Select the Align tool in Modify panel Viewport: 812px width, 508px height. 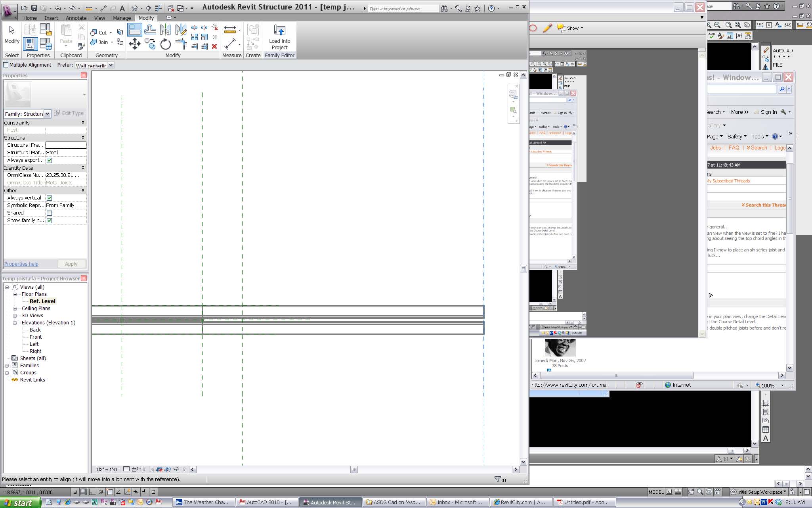point(135,30)
